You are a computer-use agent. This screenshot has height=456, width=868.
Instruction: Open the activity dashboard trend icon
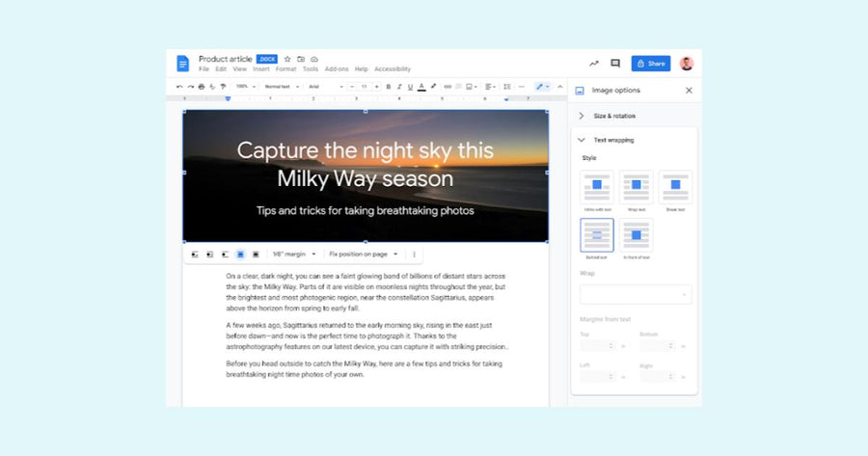point(594,64)
